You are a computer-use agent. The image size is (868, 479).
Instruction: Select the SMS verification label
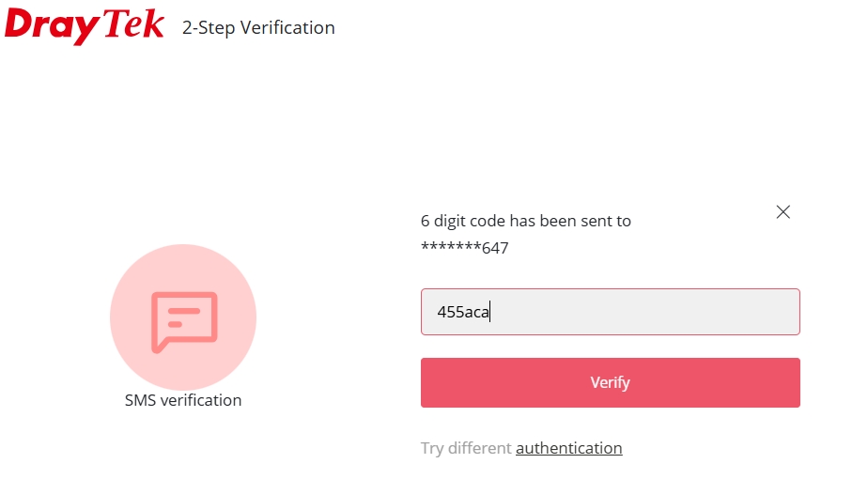click(183, 400)
